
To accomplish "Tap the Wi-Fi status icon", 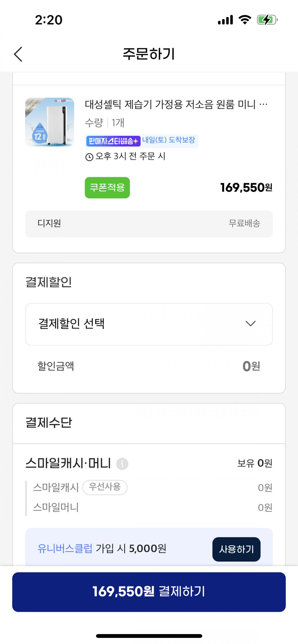I will pyautogui.click(x=244, y=20).
